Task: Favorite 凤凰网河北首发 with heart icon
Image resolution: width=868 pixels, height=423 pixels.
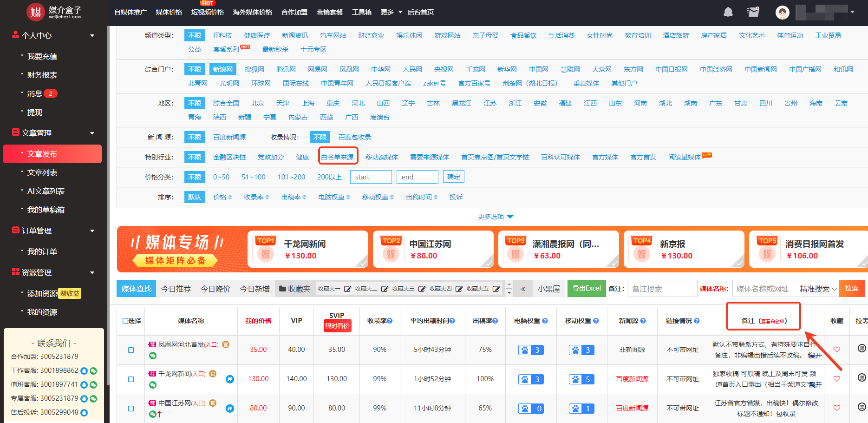Action: 837,350
